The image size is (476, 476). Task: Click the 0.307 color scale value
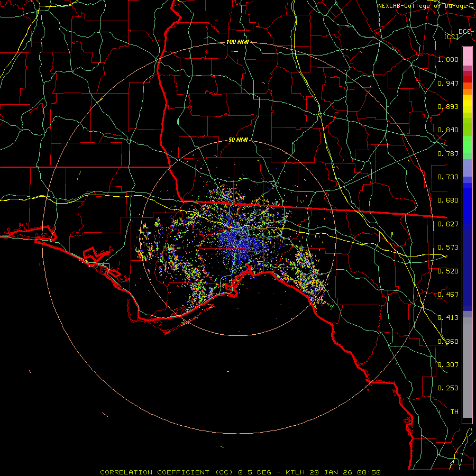tap(448, 365)
